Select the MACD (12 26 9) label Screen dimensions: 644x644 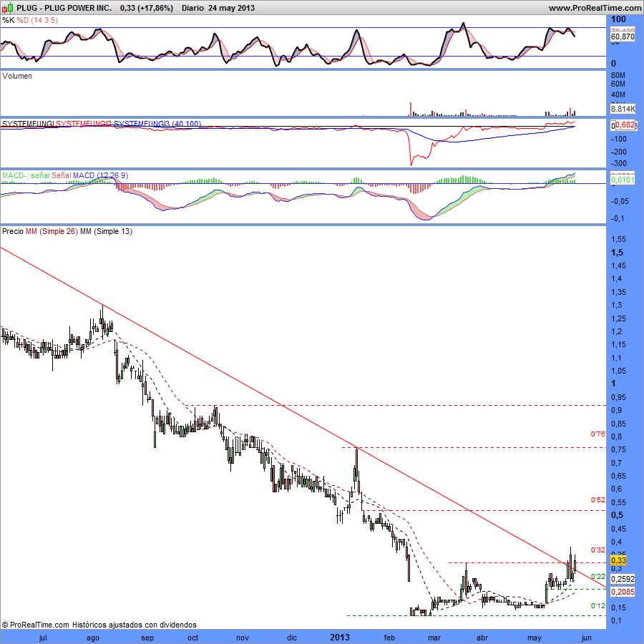(101, 175)
